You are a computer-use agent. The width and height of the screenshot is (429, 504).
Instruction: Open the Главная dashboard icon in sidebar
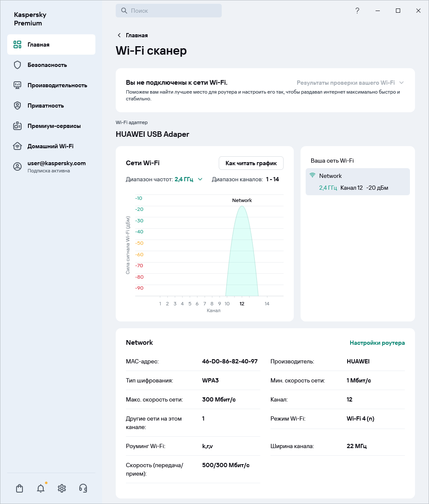pos(17,44)
